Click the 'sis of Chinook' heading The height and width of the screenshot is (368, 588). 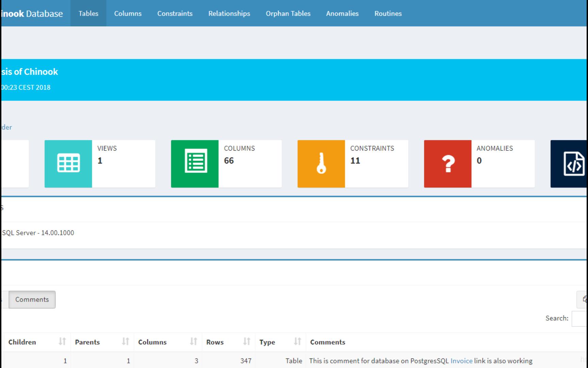pyautogui.click(x=30, y=72)
